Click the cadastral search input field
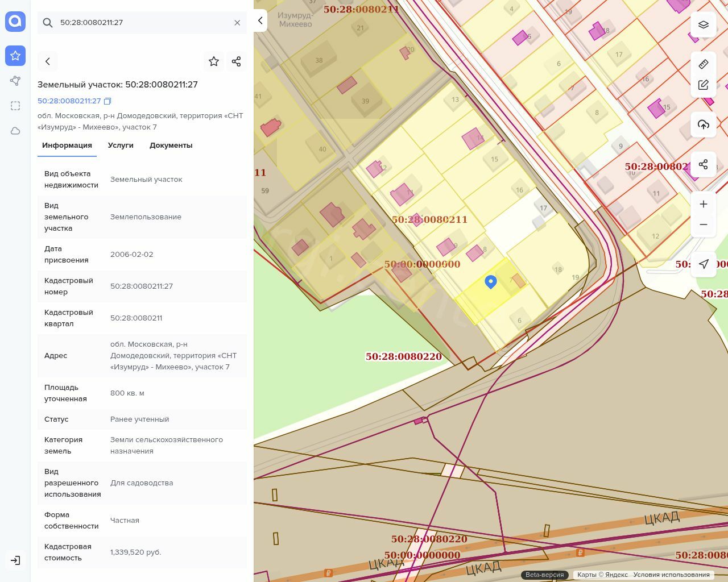The width and height of the screenshot is (728, 582). (142, 23)
